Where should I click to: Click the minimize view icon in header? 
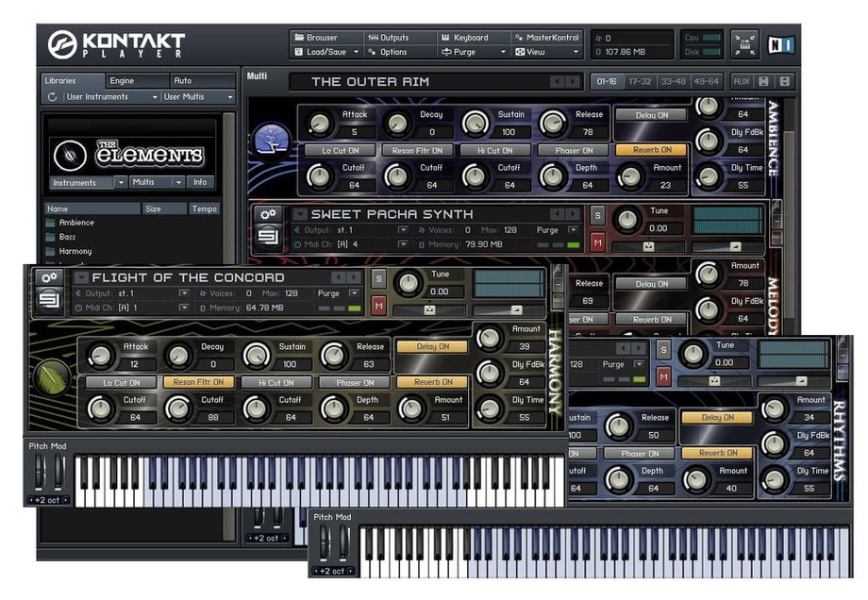[x=744, y=44]
